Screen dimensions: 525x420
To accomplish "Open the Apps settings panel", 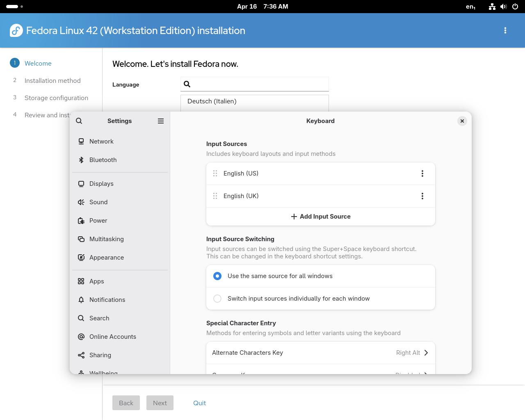I will coord(120,281).
